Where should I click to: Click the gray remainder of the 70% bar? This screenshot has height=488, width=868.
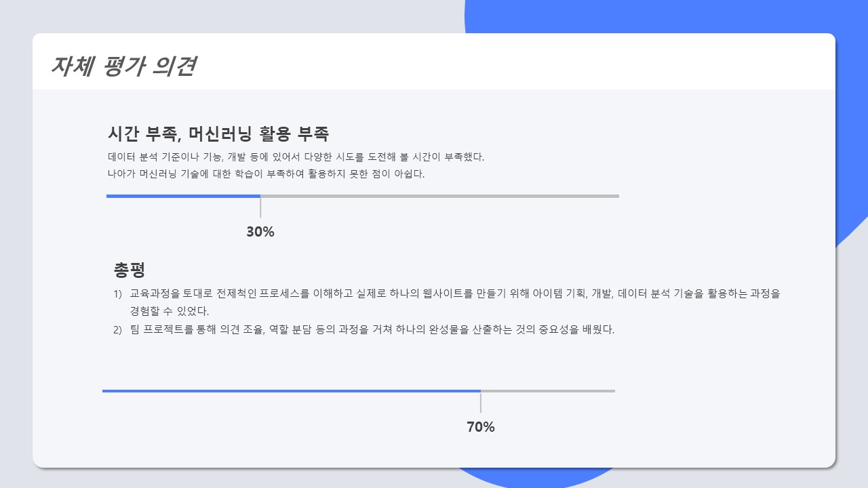(548, 391)
